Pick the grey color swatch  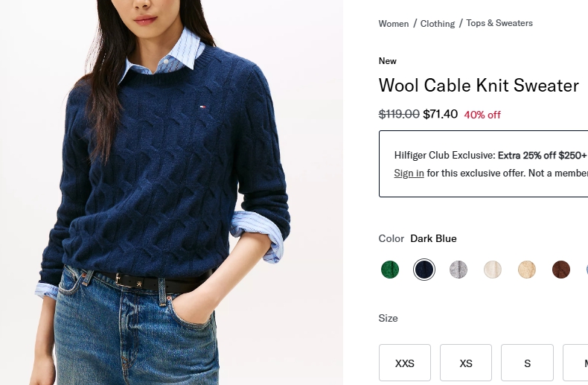click(x=458, y=270)
